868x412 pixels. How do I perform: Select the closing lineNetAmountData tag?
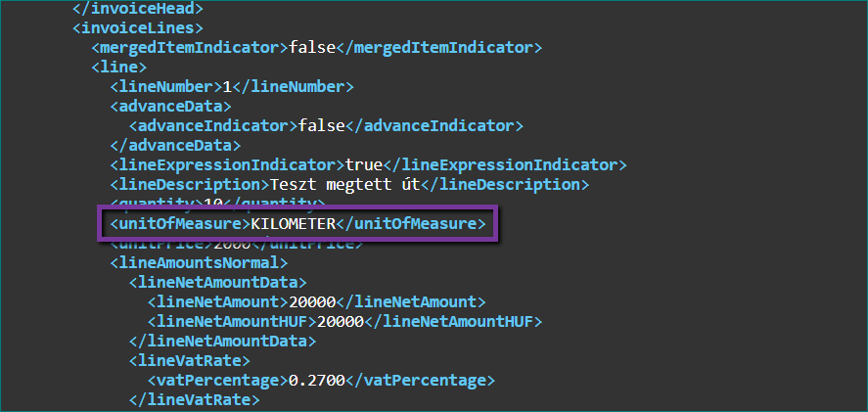[x=222, y=341]
